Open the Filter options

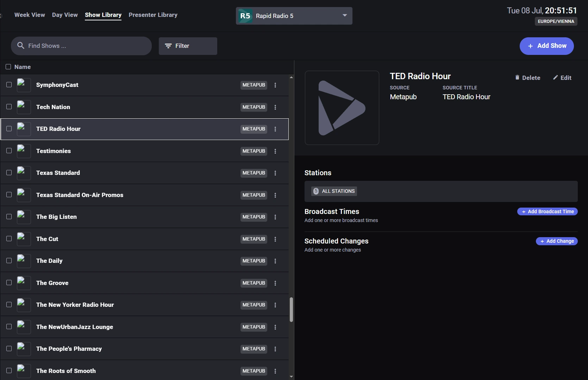(x=188, y=46)
